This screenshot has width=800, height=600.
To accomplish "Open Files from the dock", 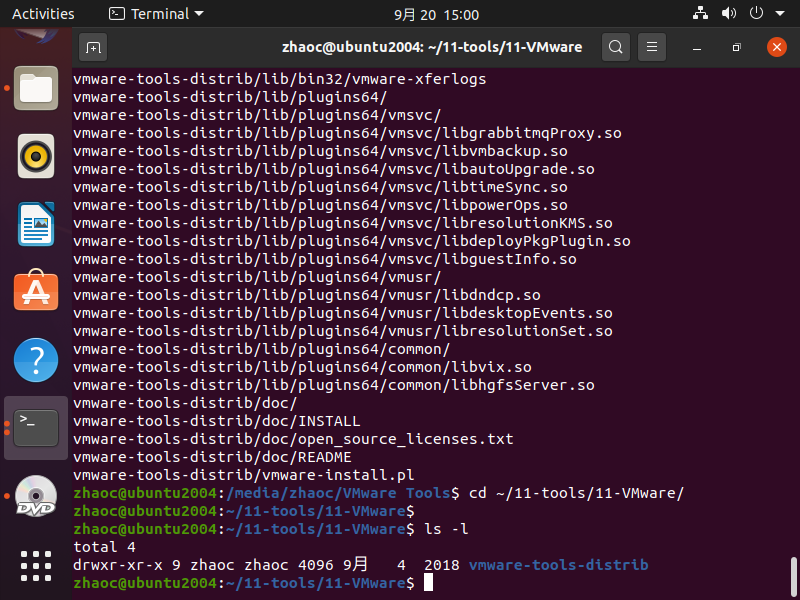I will point(36,88).
